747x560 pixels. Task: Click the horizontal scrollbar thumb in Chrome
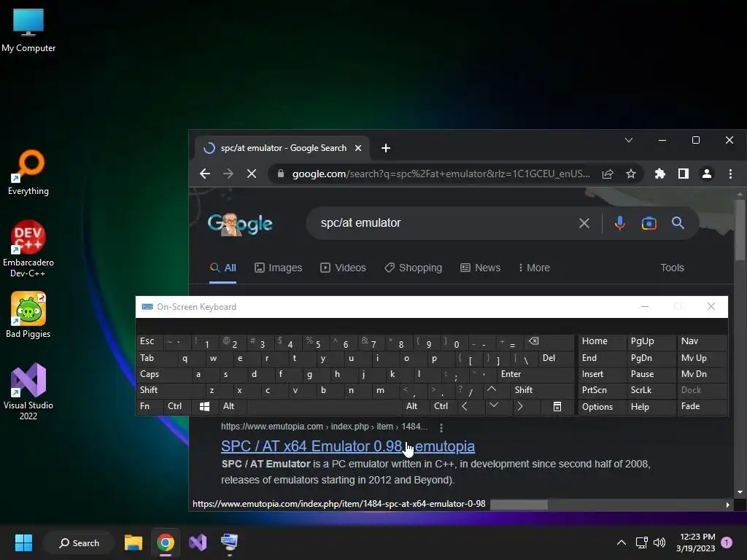tap(519, 505)
